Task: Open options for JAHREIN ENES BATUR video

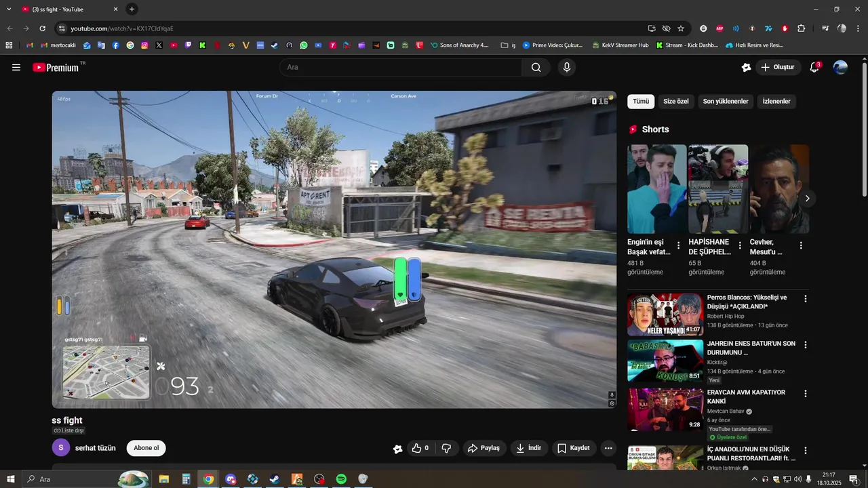Action: click(x=806, y=345)
